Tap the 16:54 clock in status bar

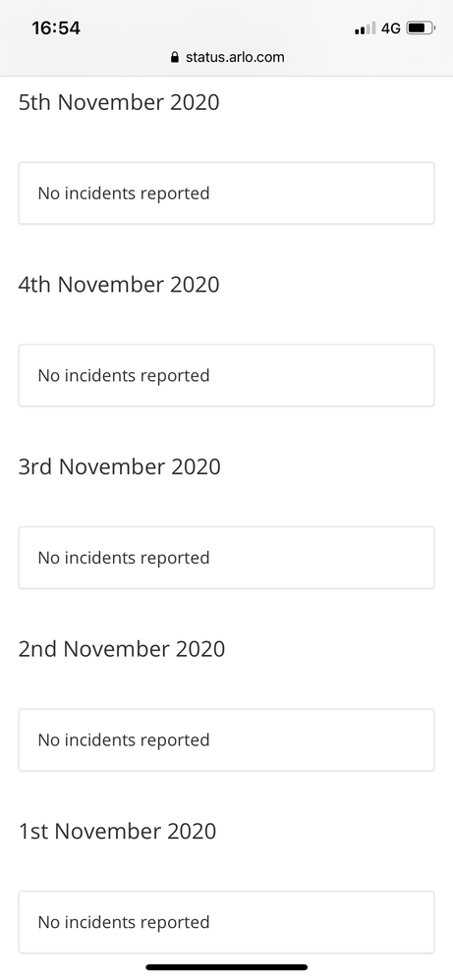coord(56,28)
